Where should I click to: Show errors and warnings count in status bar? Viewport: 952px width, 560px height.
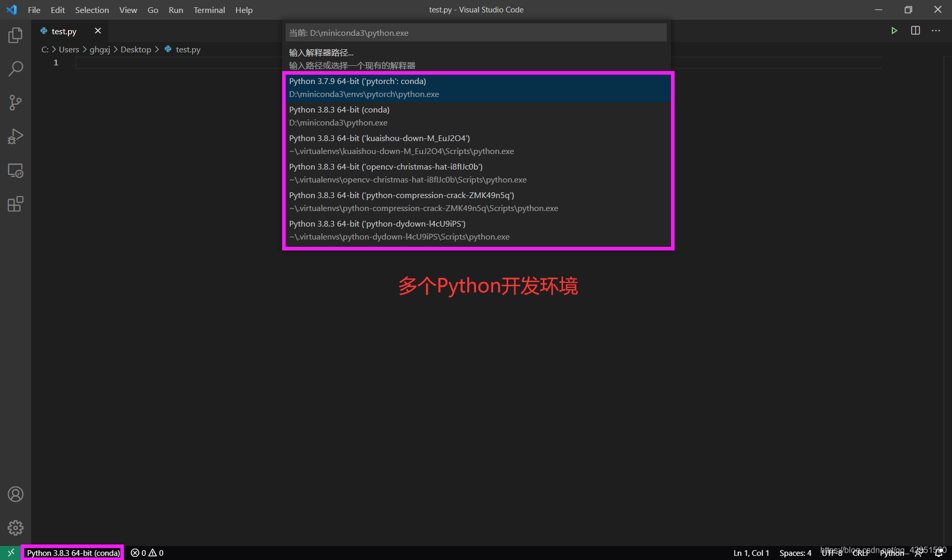coord(147,553)
